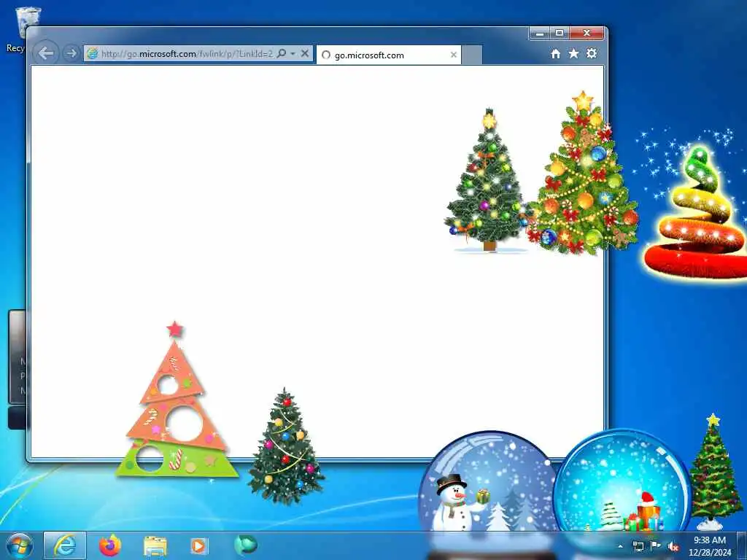Open Windows Media Player taskbar icon
The height and width of the screenshot is (560, 747).
[198, 545]
